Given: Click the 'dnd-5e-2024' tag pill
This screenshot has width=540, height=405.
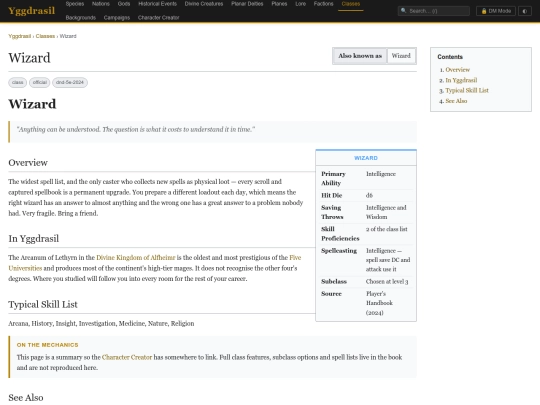Looking at the screenshot, I should point(70,82).
